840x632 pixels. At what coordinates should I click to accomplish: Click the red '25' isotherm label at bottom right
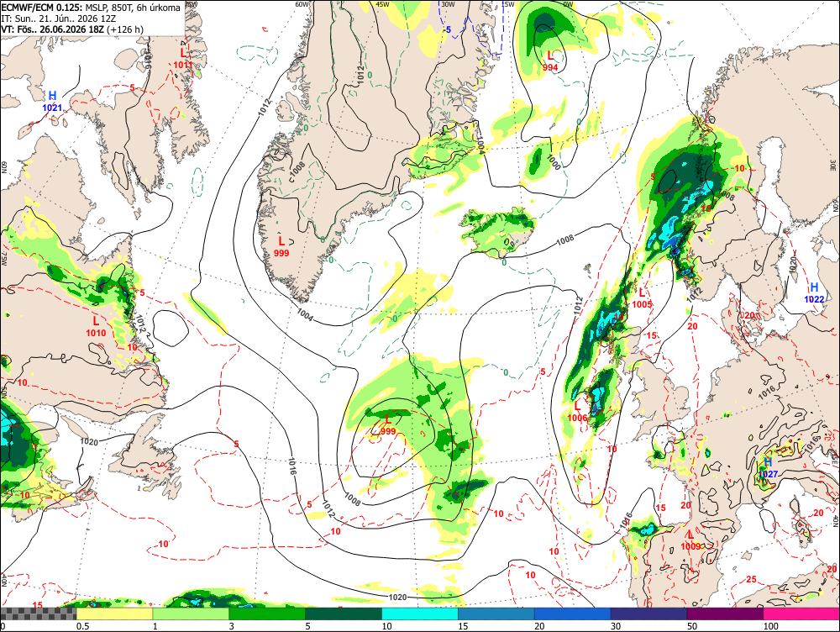[752, 579]
